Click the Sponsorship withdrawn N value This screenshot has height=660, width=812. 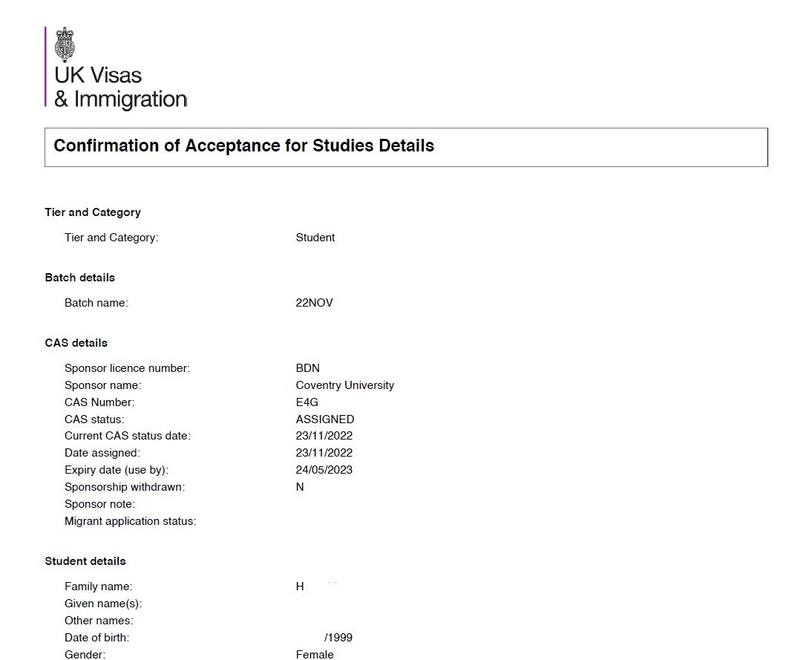click(300, 487)
